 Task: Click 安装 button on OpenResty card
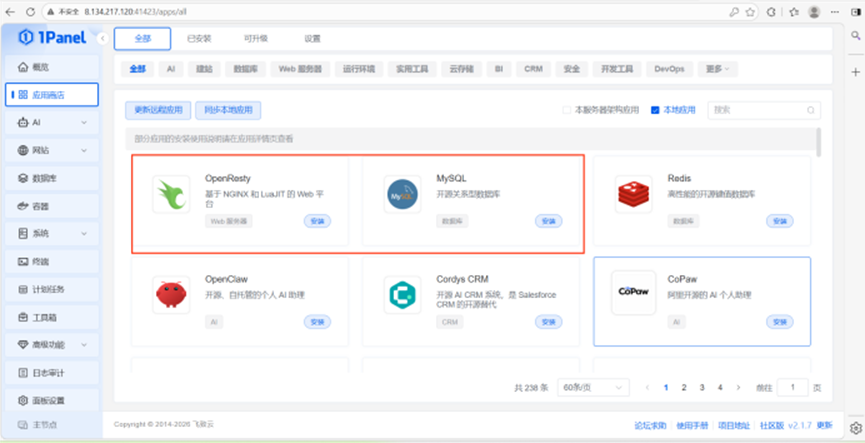317,221
